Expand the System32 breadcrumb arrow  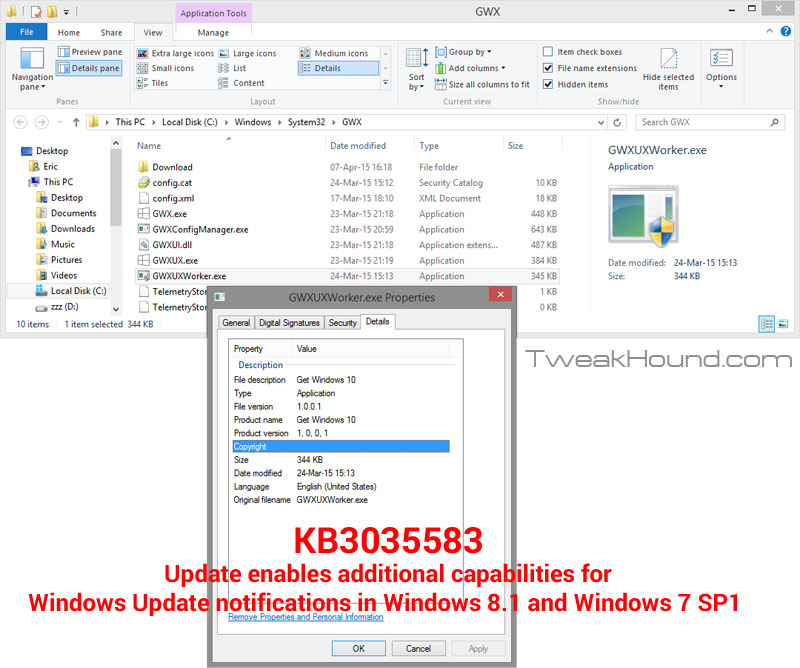coord(334,122)
